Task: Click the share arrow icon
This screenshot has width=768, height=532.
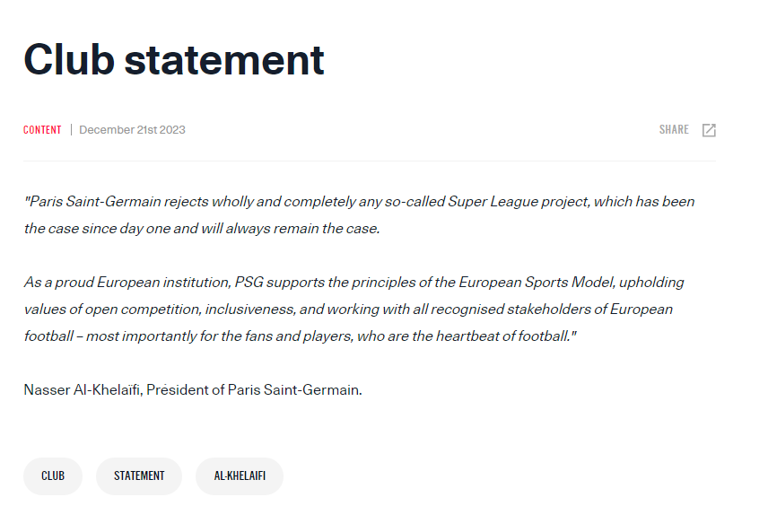Action: click(x=709, y=130)
